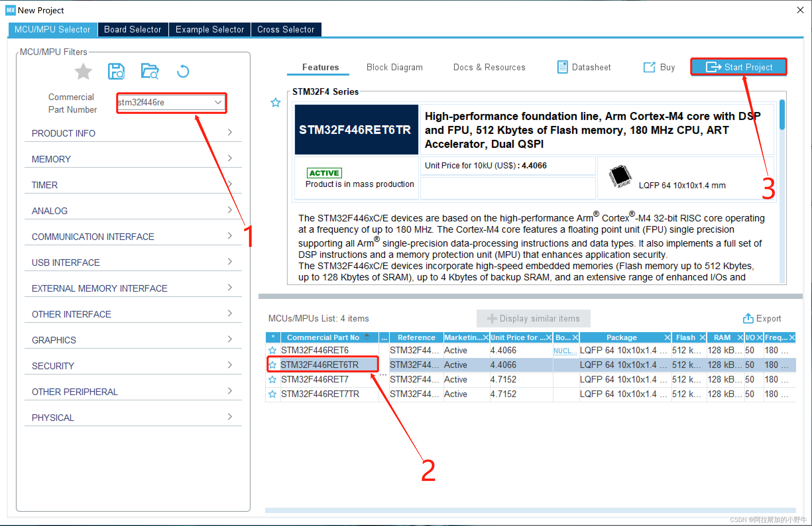Image resolution: width=812 pixels, height=526 pixels.
Task: Click the Buy external link icon
Action: 649,67
